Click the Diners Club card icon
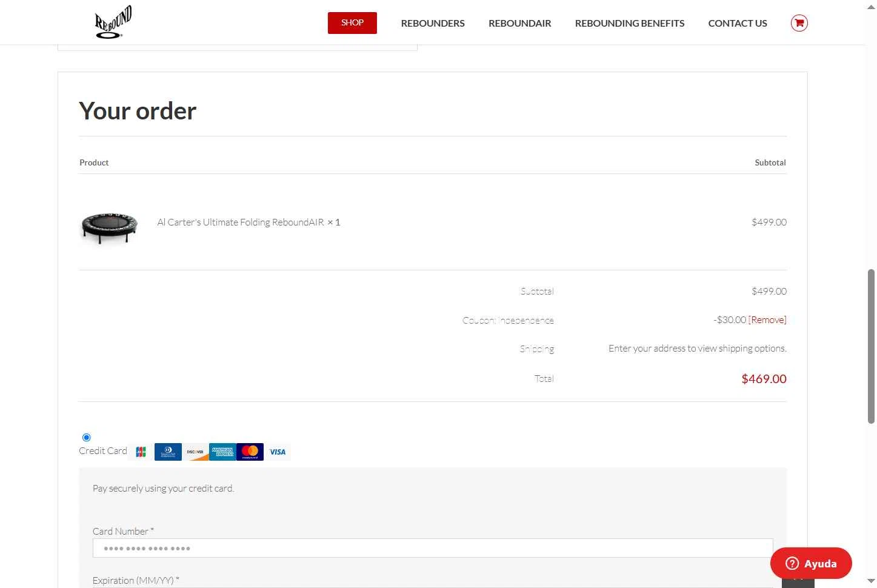Image resolution: width=877 pixels, height=588 pixels. click(168, 452)
